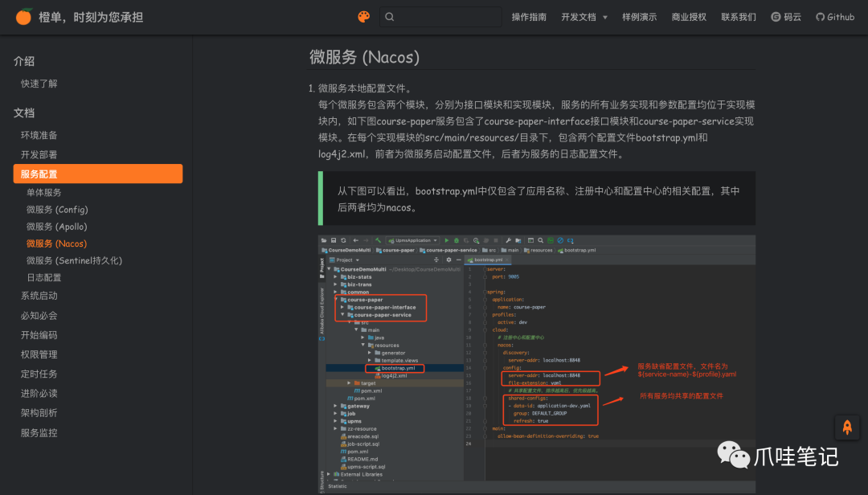Go to 商业授权 page
868x495 pixels.
tap(689, 17)
